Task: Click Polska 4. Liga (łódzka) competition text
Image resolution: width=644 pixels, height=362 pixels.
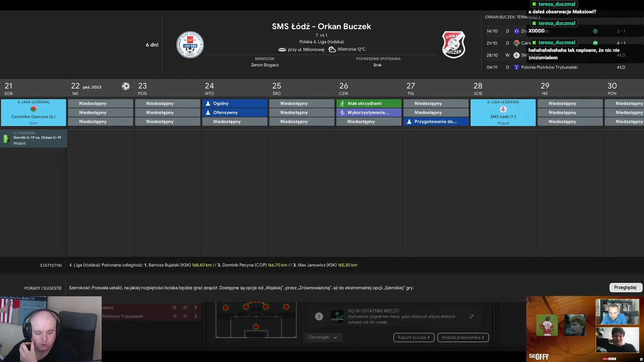Action: [321, 42]
